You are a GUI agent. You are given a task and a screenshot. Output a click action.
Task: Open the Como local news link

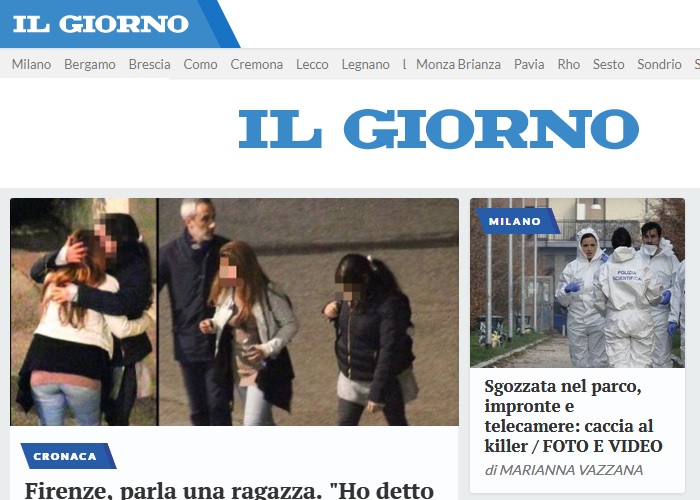pos(200,64)
